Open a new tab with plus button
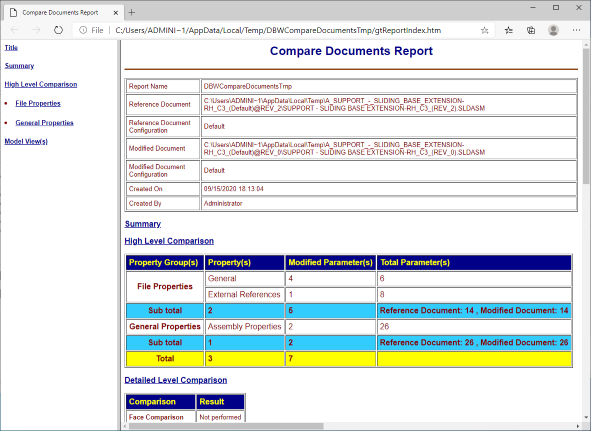Image resolution: width=591 pixels, height=431 pixels. tap(132, 12)
